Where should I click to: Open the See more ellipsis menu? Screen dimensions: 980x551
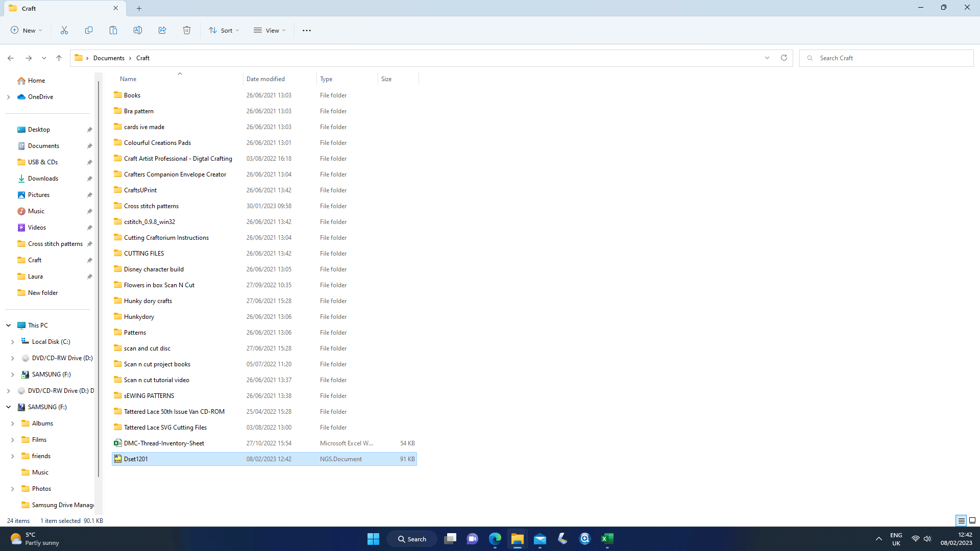tap(307, 31)
